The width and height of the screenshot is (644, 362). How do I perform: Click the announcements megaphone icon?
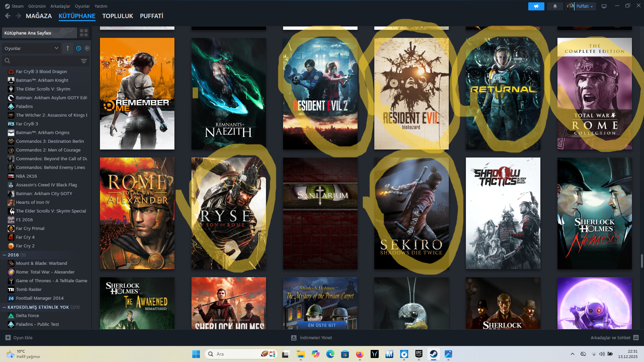coord(536,6)
